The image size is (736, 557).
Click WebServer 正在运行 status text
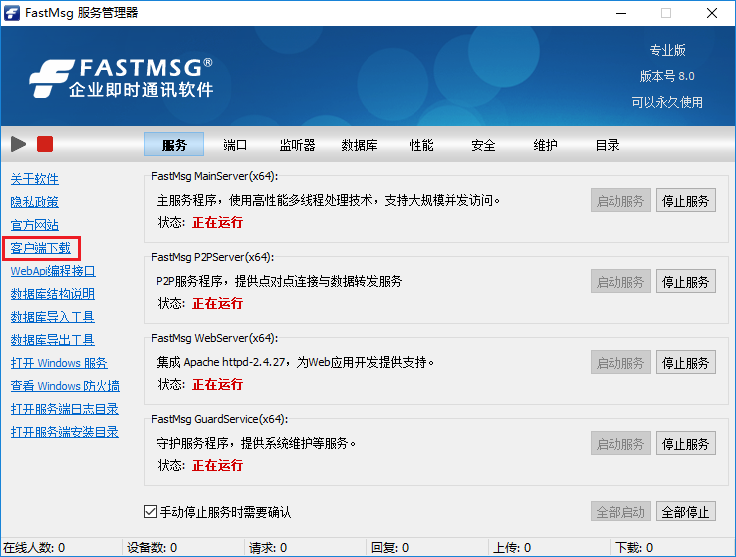(217, 384)
